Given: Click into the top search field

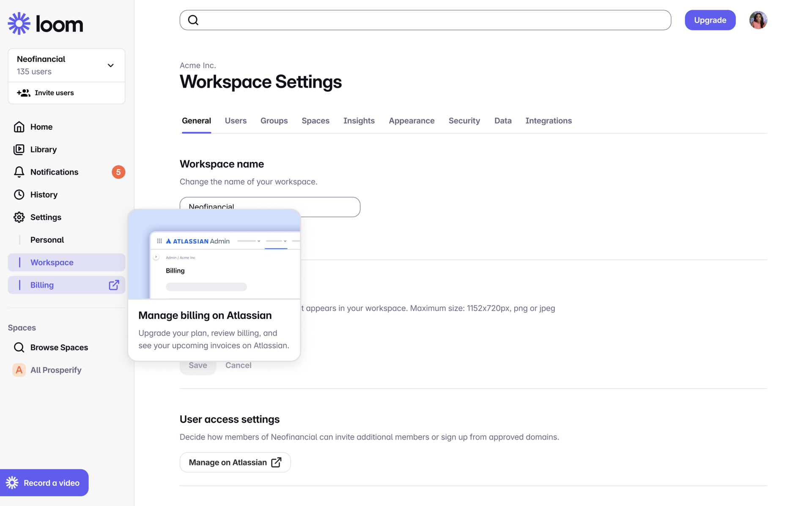Looking at the screenshot, I should (425, 20).
